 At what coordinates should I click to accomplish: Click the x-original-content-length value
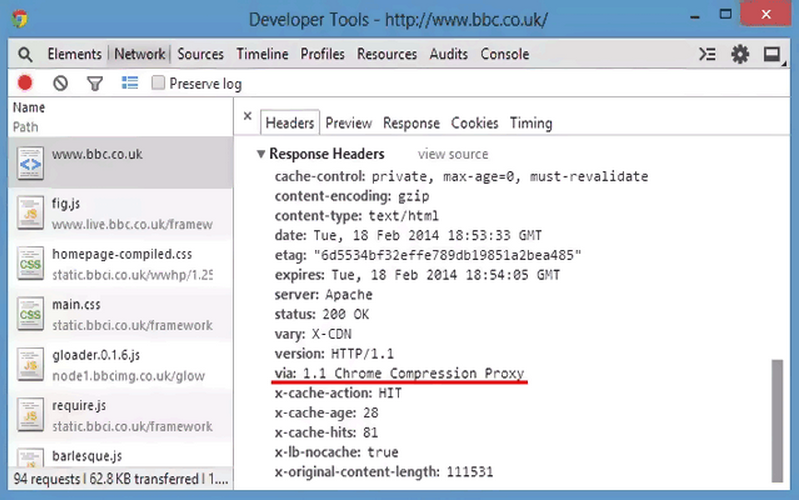pos(470,472)
